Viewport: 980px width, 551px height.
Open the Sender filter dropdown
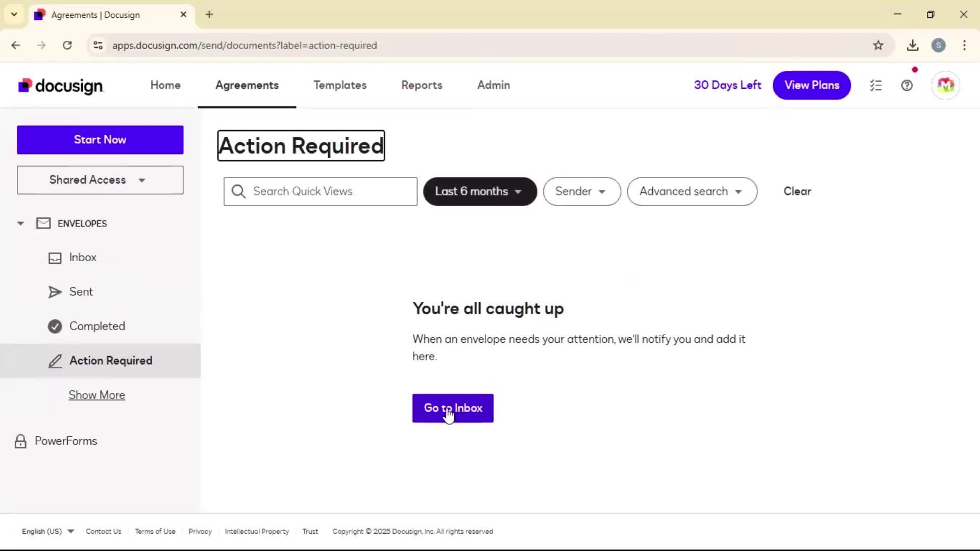point(581,191)
